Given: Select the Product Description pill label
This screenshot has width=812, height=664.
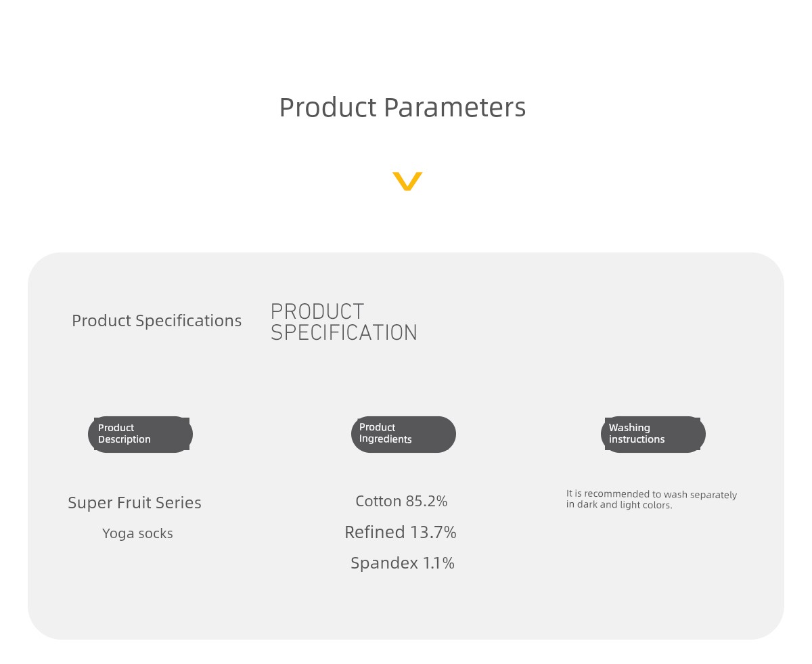Looking at the screenshot, I should click(140, 435).
